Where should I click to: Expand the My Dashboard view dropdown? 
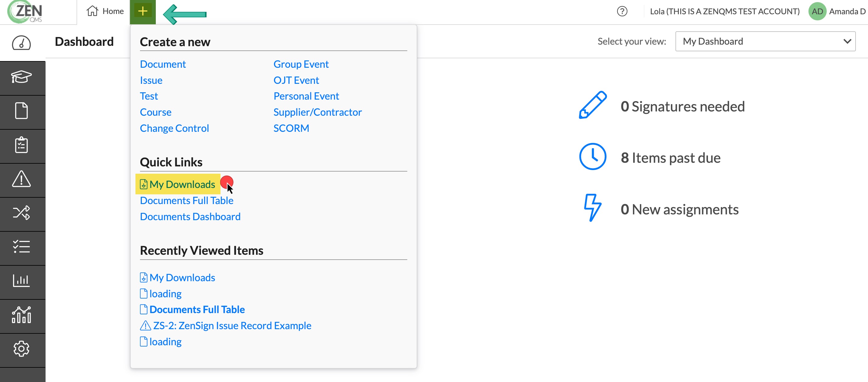tap(765, 41)
